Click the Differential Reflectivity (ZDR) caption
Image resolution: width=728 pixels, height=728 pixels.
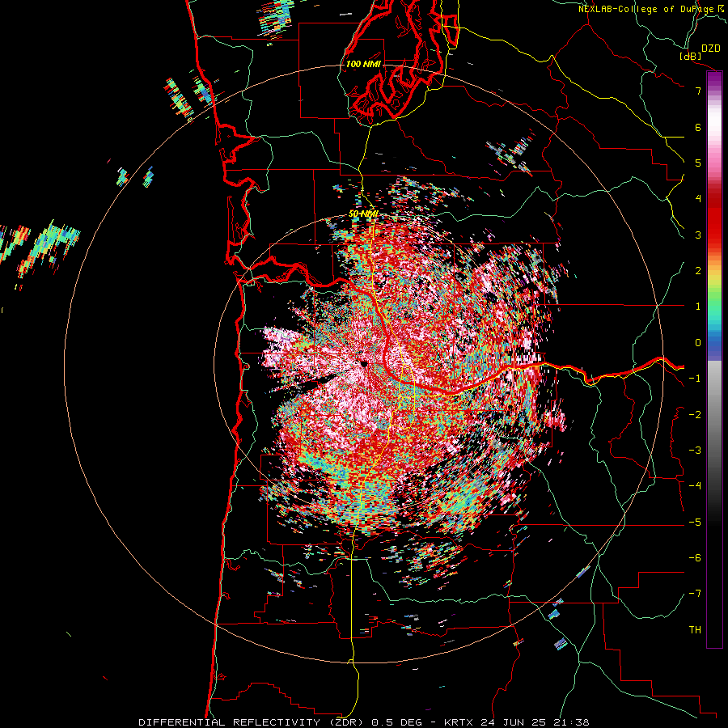252,722
